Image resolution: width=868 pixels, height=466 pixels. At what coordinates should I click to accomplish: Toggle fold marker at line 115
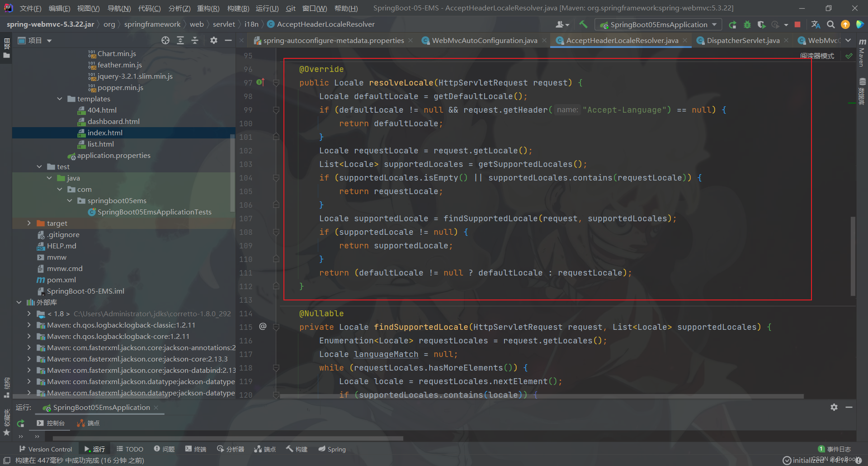pos(276,327)
